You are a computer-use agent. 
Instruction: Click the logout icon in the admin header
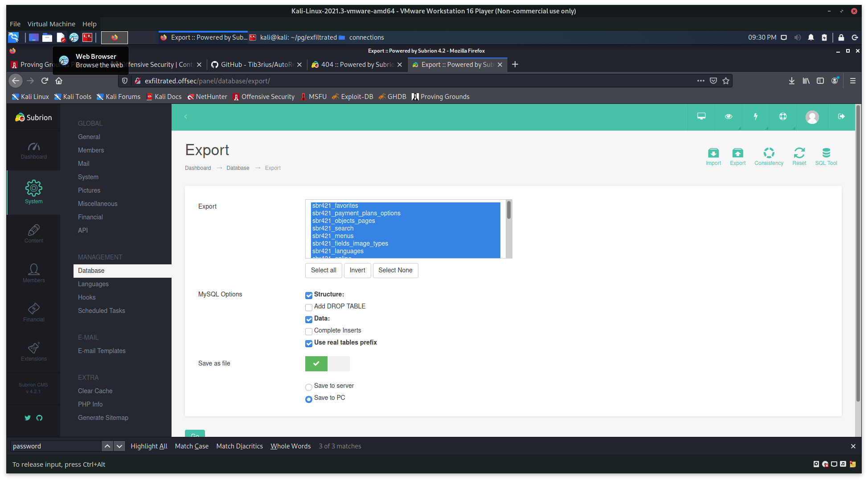841,116
